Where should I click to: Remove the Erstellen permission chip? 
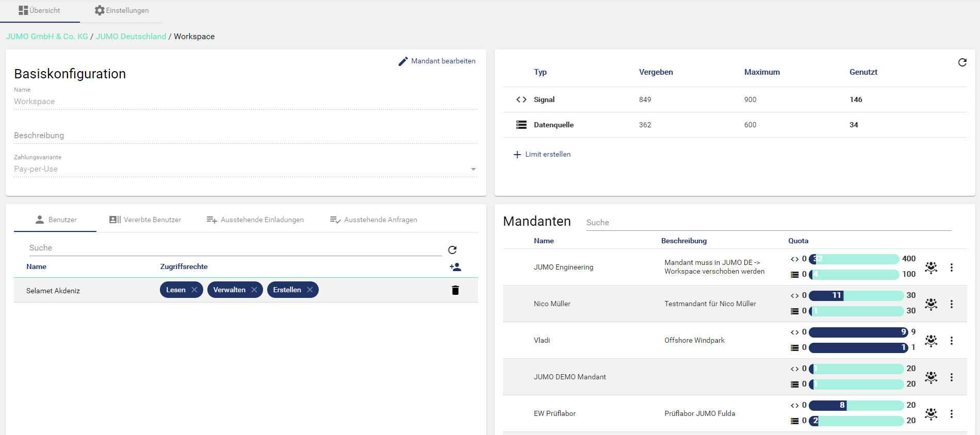pos(310,290)
